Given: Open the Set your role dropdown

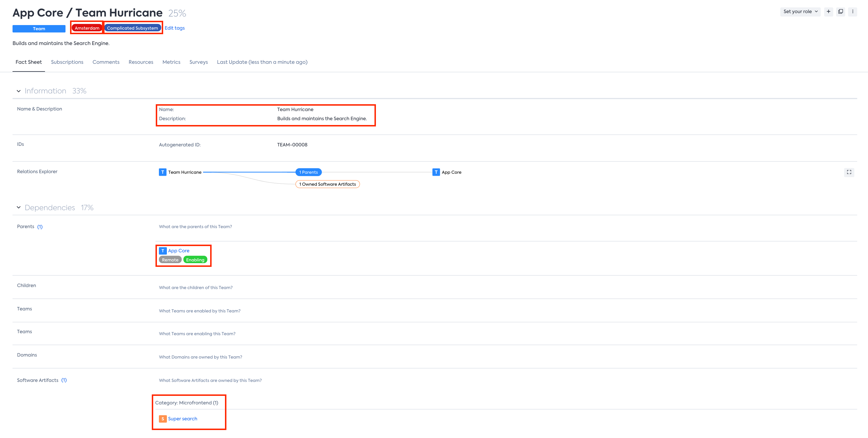Looking at the screenshot, I should pos(800,11).
